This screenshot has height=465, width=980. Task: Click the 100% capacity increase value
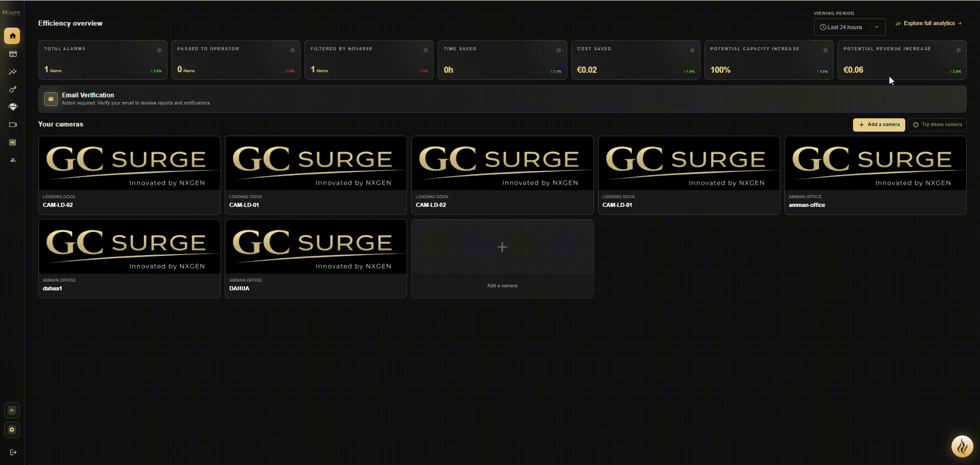720,70
